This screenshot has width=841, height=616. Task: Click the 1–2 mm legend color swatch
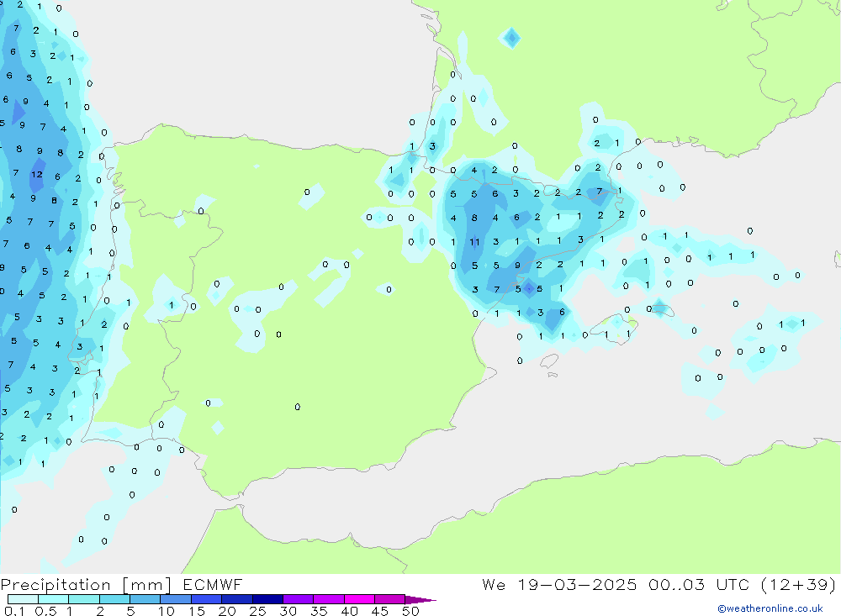click(x=83, y=599)
